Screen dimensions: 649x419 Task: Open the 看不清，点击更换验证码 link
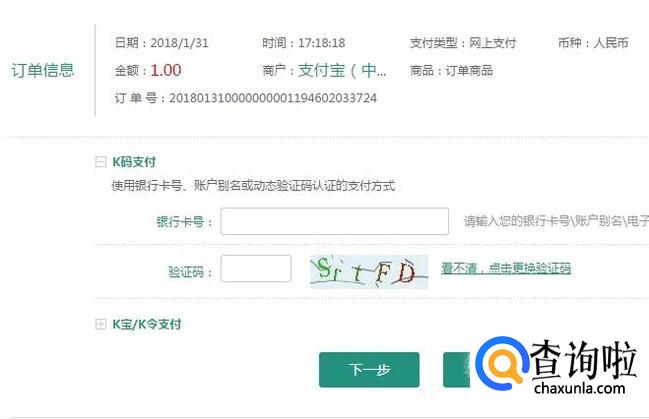[x=506, y=268]
